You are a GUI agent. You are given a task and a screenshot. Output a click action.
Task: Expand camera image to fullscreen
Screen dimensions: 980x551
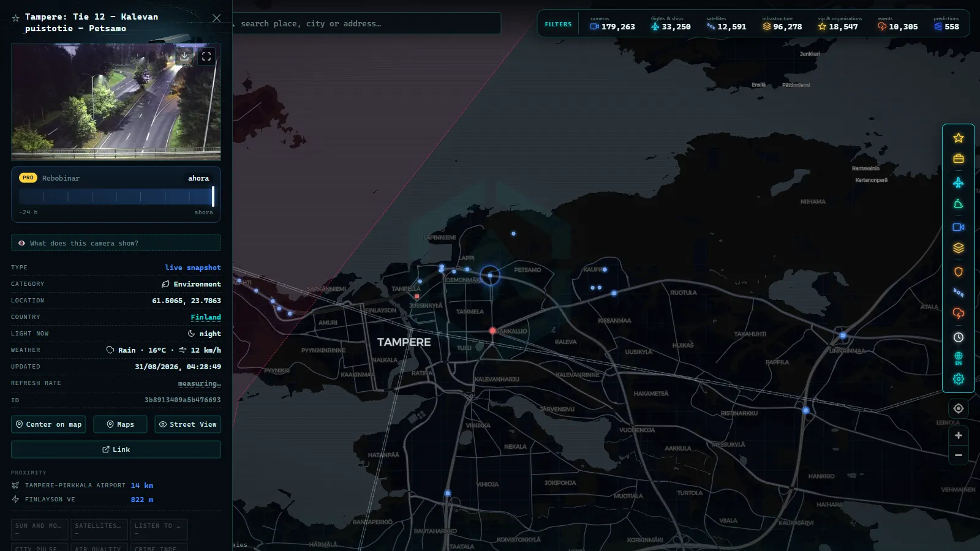[206, 56]
